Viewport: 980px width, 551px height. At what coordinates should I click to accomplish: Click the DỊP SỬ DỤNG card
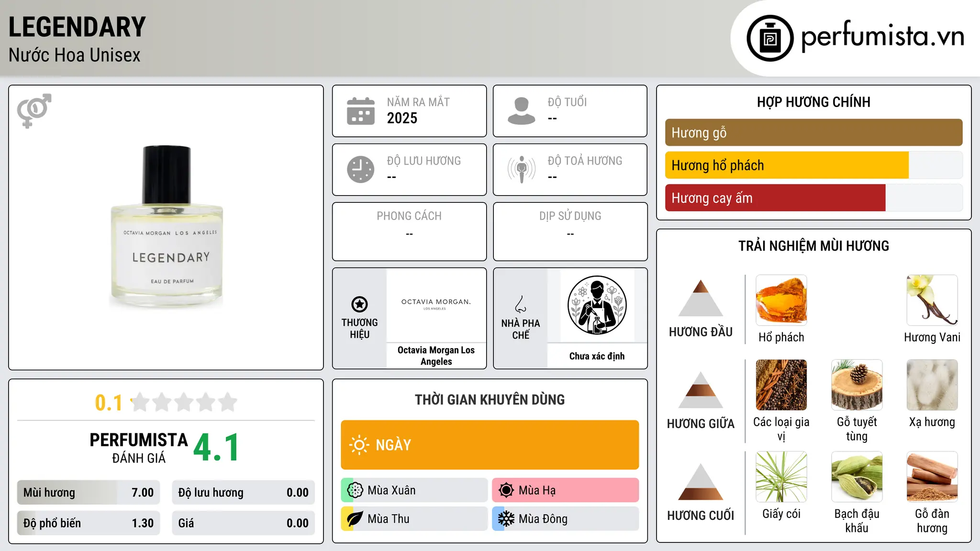click(x=570, y=231)
